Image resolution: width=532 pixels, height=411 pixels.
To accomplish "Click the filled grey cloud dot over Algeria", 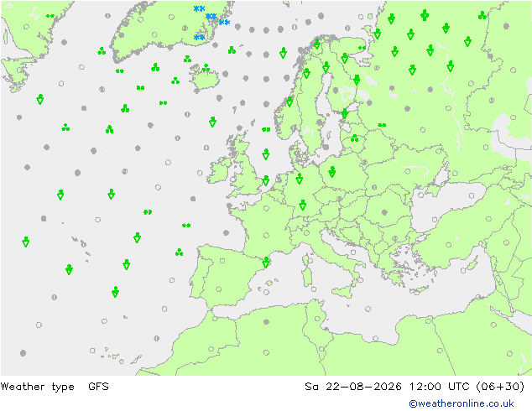I will point(266,321).
